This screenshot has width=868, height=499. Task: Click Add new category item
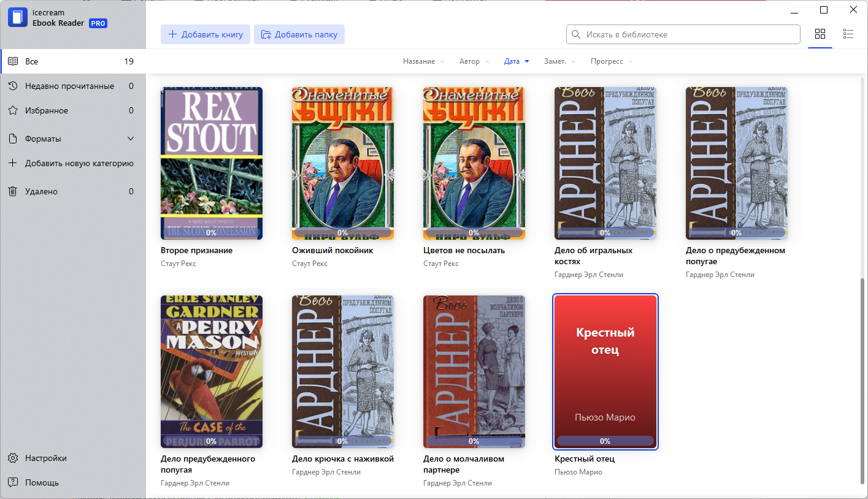[79, 164]
